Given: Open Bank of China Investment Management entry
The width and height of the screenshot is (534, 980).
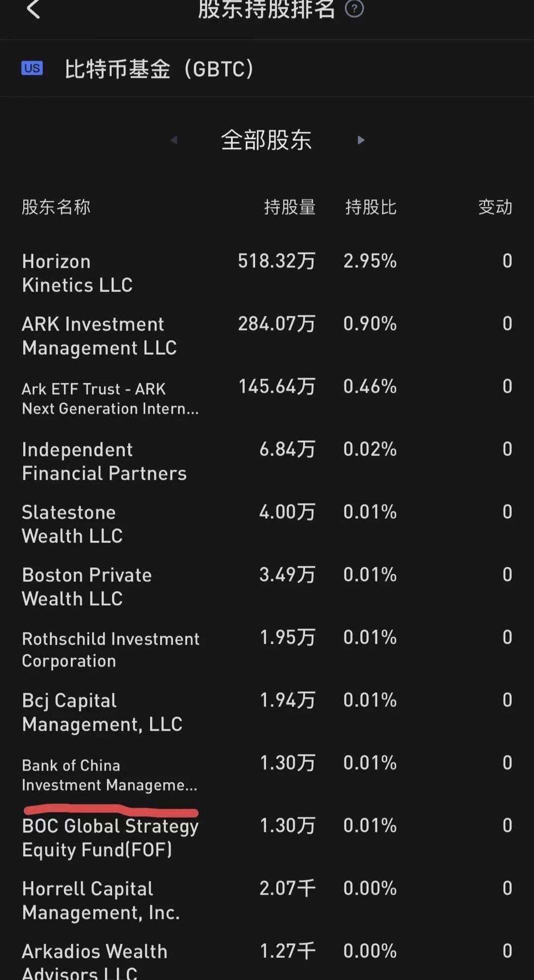Looking at the screenshot, I should [109, 775].
